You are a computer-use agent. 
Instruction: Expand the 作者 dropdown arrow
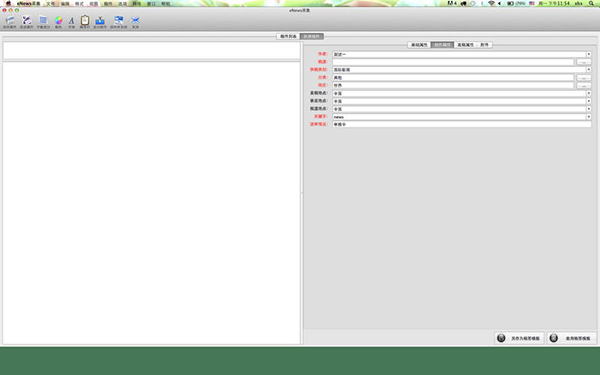pos(589,54)
